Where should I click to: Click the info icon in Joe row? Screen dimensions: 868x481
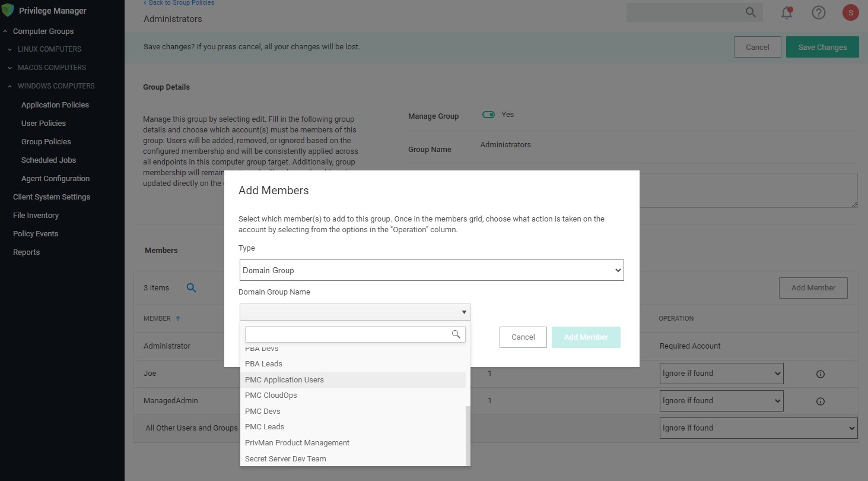821,374
